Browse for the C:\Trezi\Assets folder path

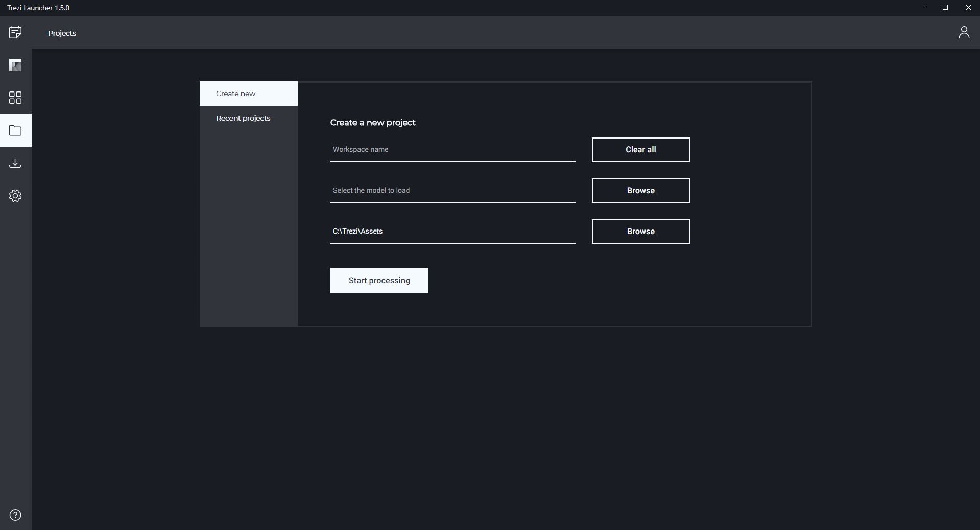(641, 232)
